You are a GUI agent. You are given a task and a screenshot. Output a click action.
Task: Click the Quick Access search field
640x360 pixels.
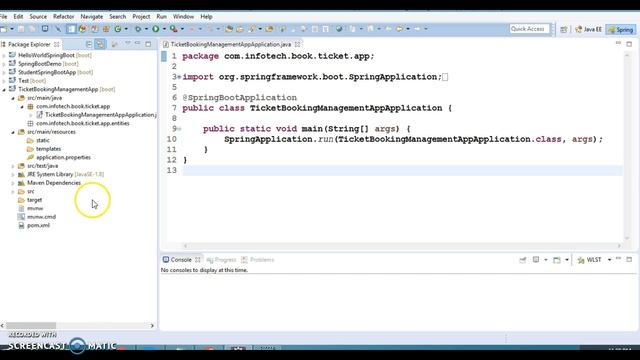[529, 29]
